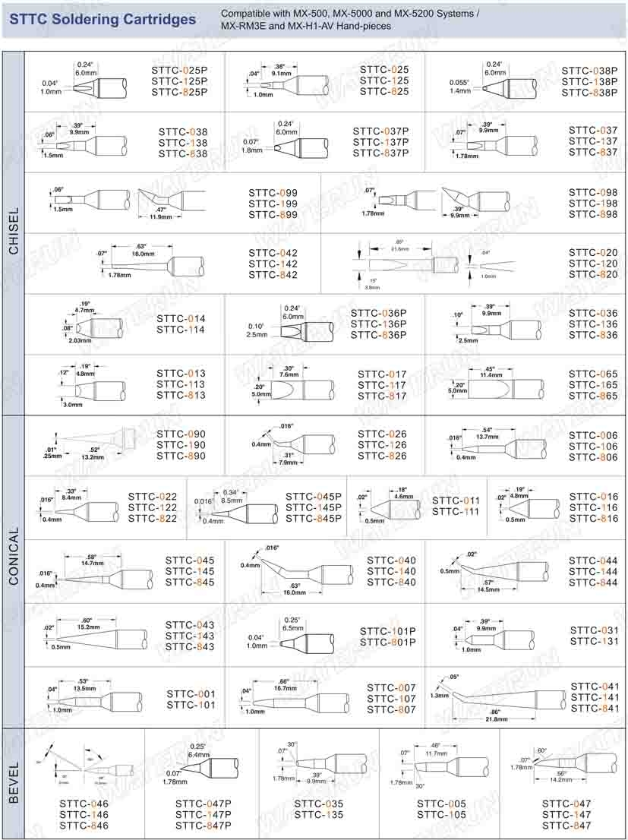Click part number STTC-025P
This screenshot has height=840, width=628.
179,70
